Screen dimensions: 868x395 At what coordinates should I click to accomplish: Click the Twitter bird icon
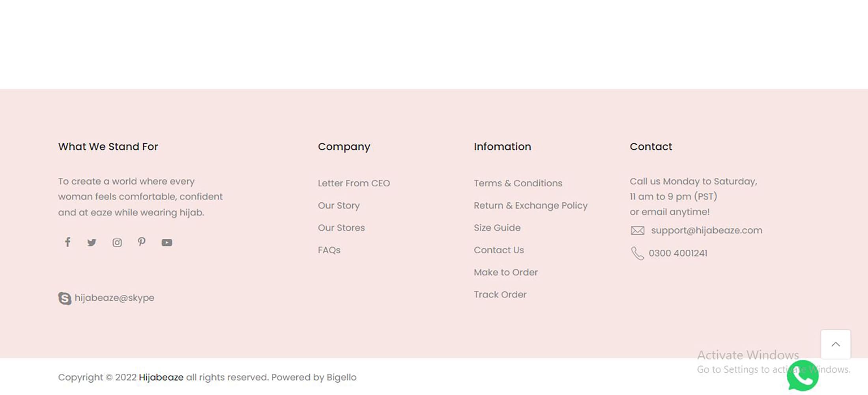pos(92,243)
